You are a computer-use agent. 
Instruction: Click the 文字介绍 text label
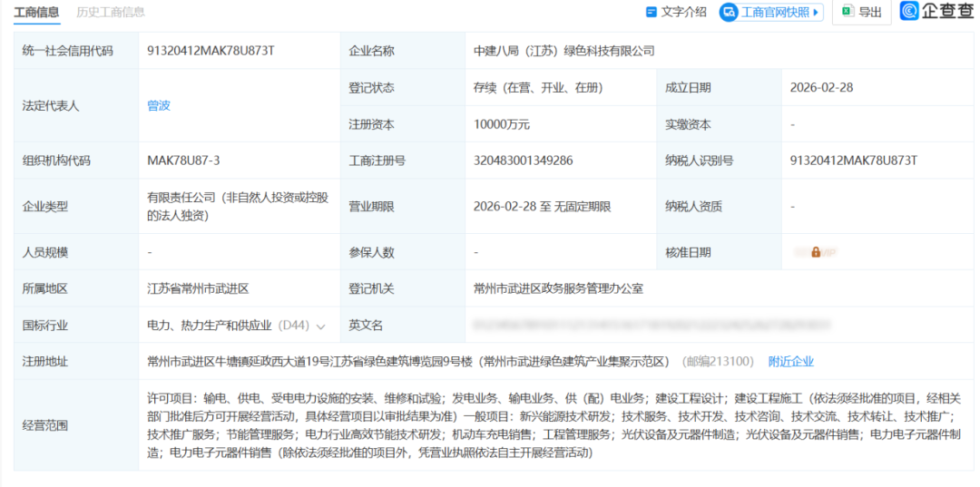[x=683, y=12]
